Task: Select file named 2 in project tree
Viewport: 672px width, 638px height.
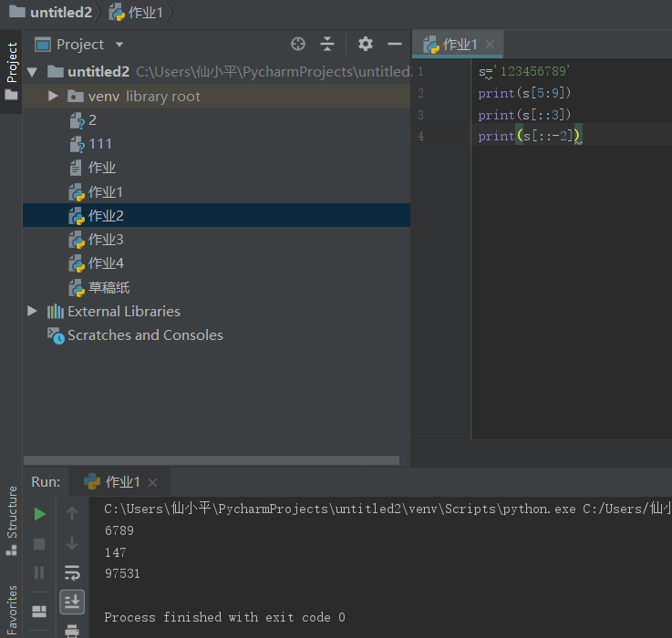Action: [x=216, y=120]
